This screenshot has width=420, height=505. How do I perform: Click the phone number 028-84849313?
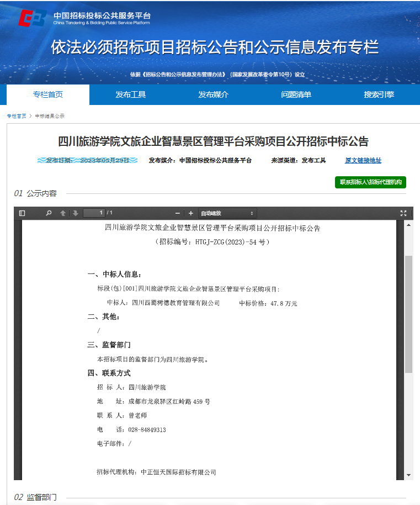click(x=147, y=430)
